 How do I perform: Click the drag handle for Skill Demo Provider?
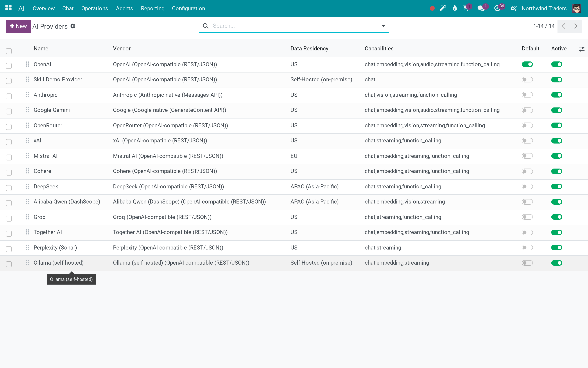[x=27, y=79]
